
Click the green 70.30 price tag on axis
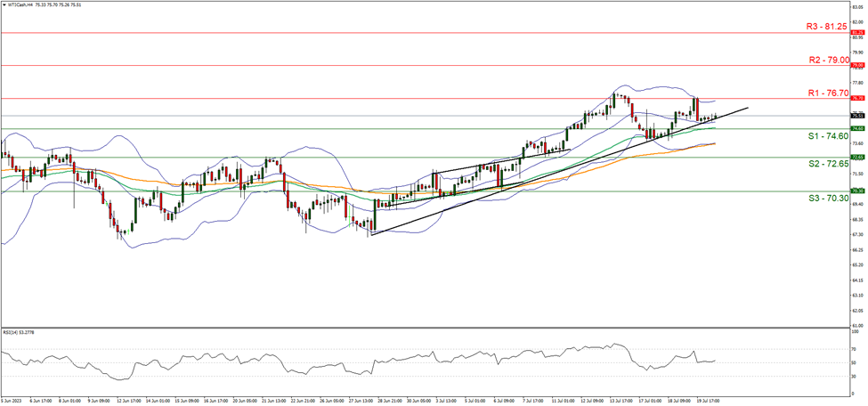click(x=857, y=191)
